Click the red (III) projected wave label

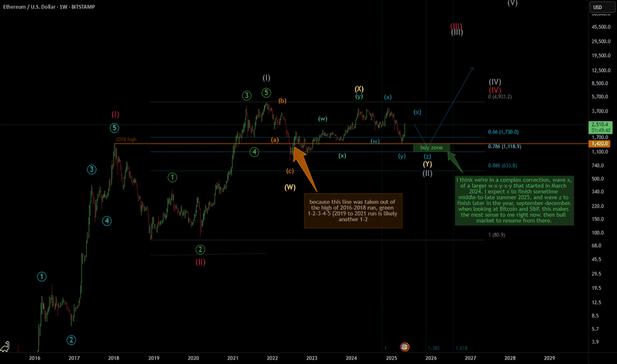click(456, 26)
